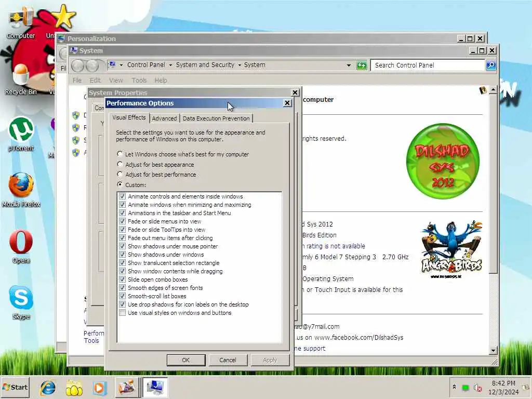Expand the dropdown before Control Panel breadcrumb
Screen dimensions: 532x399
pos(121,65)
